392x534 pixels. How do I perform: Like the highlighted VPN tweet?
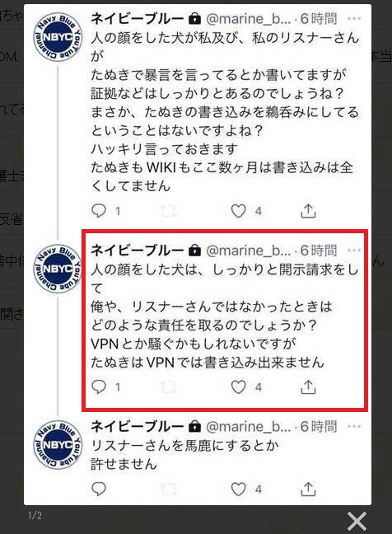coord(238,386)
